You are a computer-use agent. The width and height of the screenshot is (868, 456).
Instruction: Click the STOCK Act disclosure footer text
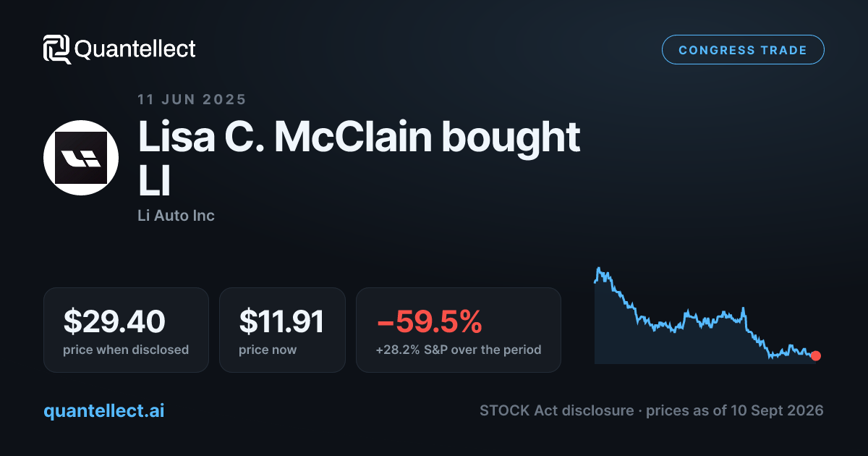pyautogui.click(x=556, y=410)
